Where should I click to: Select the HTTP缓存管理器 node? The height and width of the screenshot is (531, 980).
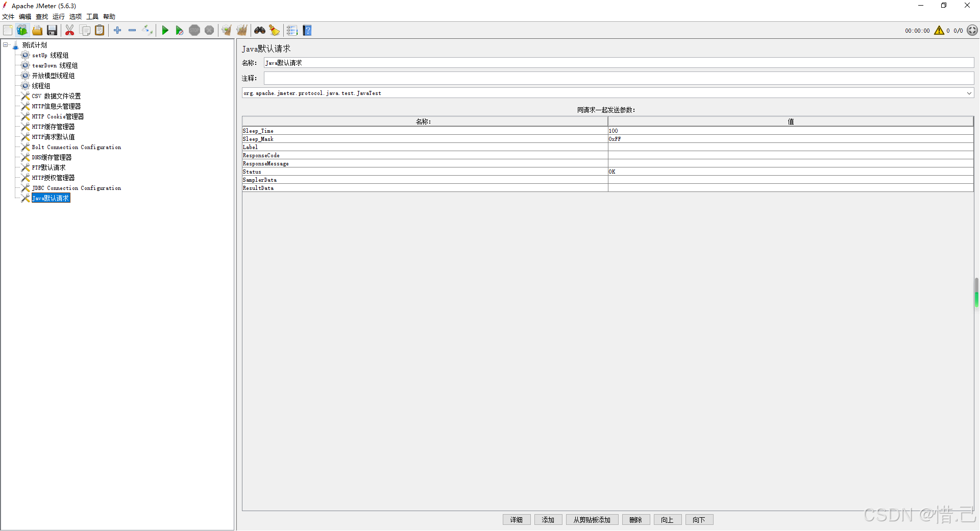[53, 127]
